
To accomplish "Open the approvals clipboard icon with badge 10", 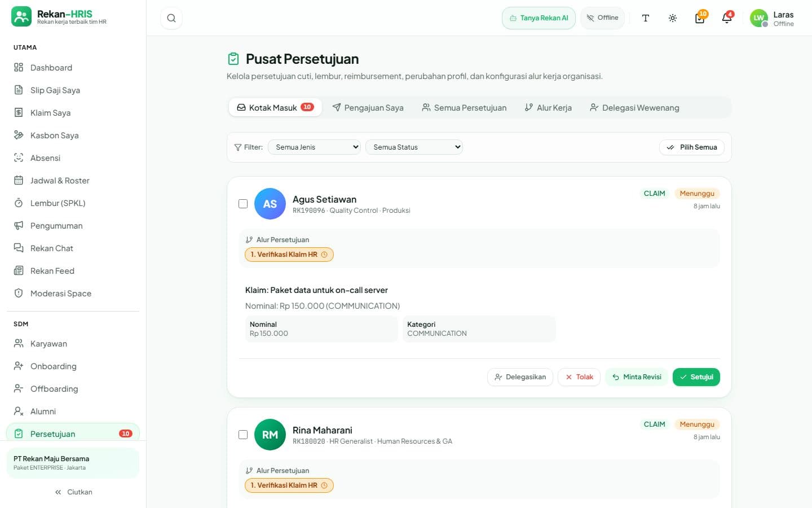I will (700, 18).
